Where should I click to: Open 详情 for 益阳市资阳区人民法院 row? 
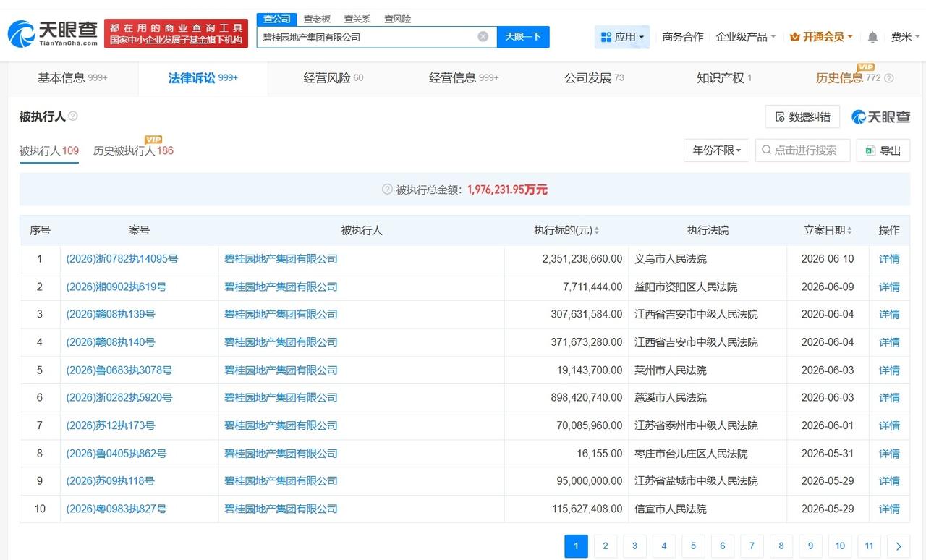point(889,287)
